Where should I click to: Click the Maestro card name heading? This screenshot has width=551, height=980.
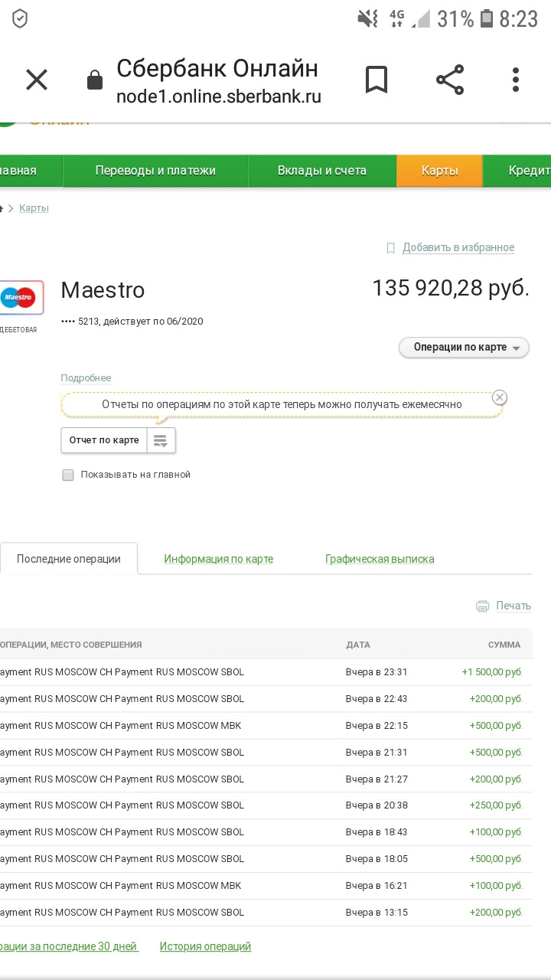coord(103,290)
